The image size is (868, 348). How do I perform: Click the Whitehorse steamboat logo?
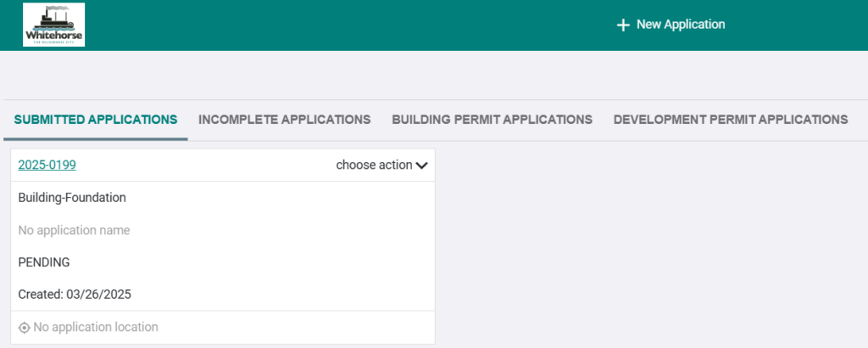(x=53, y=25)
